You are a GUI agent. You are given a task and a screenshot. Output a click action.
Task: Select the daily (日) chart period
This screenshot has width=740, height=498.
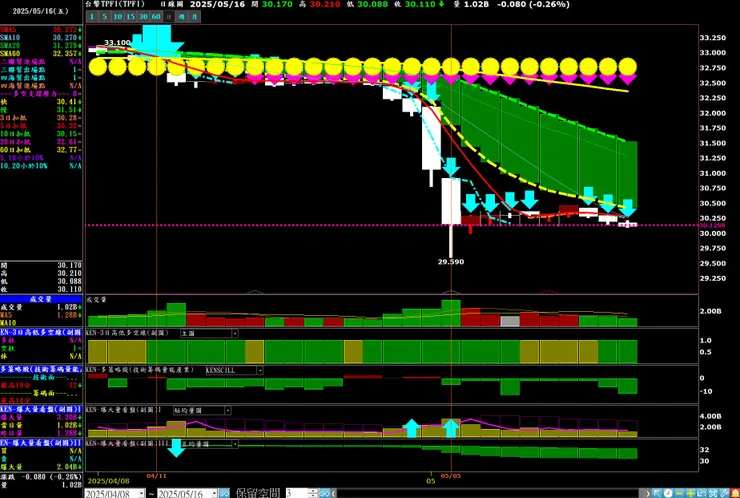(x=168, y=17)
